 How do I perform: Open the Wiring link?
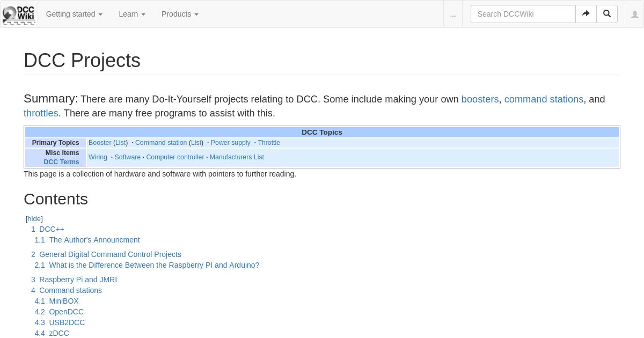click(x=98, y=157)
